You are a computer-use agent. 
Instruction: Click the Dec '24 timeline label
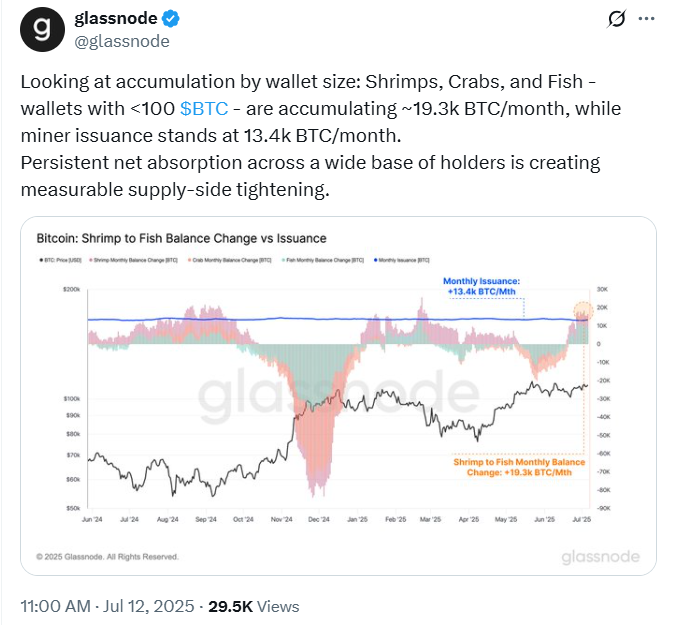318,519
